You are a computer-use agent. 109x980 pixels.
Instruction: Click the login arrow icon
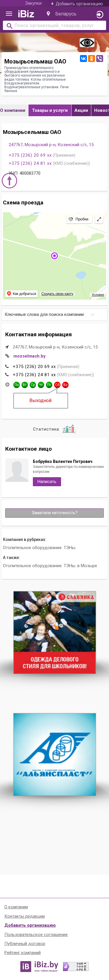tap(99, 15)
